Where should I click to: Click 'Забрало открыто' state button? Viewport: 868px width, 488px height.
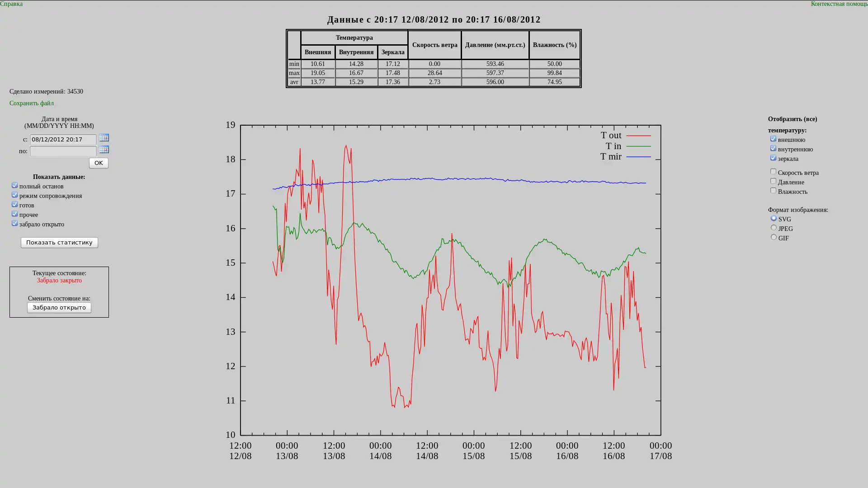point(59,308)
